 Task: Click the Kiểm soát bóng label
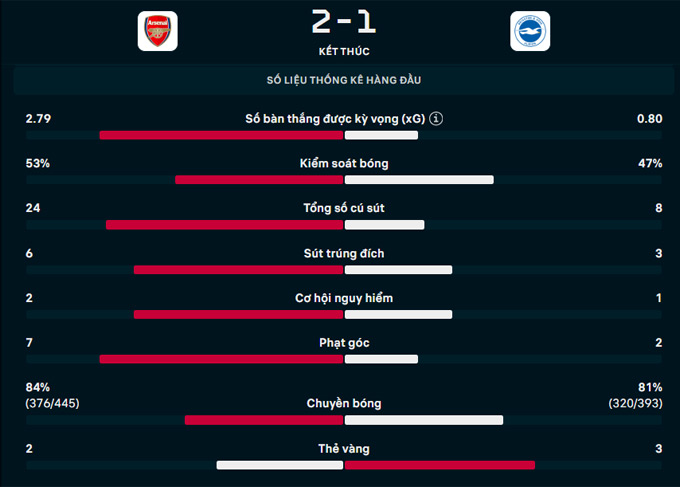coord(344,163)
